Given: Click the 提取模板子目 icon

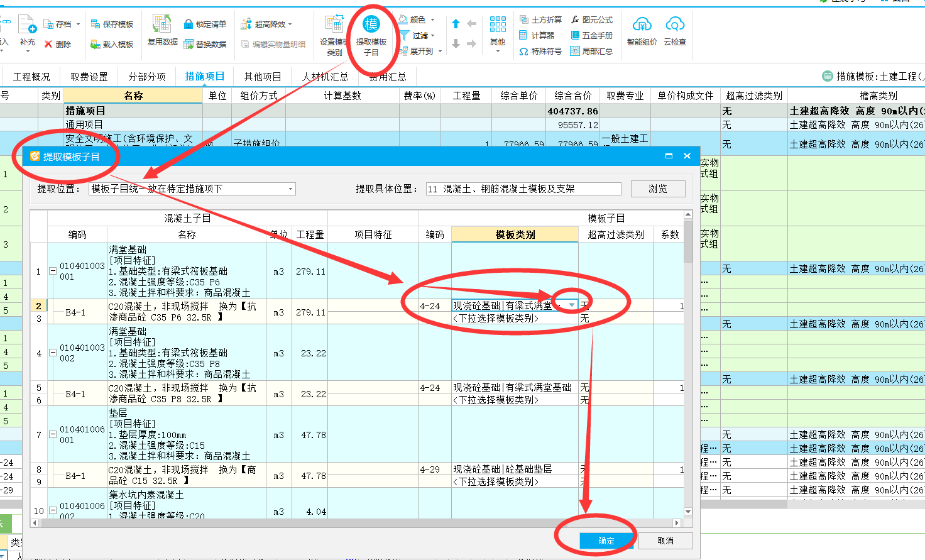Looking at the screenshot, I should [x=371, y=25].
